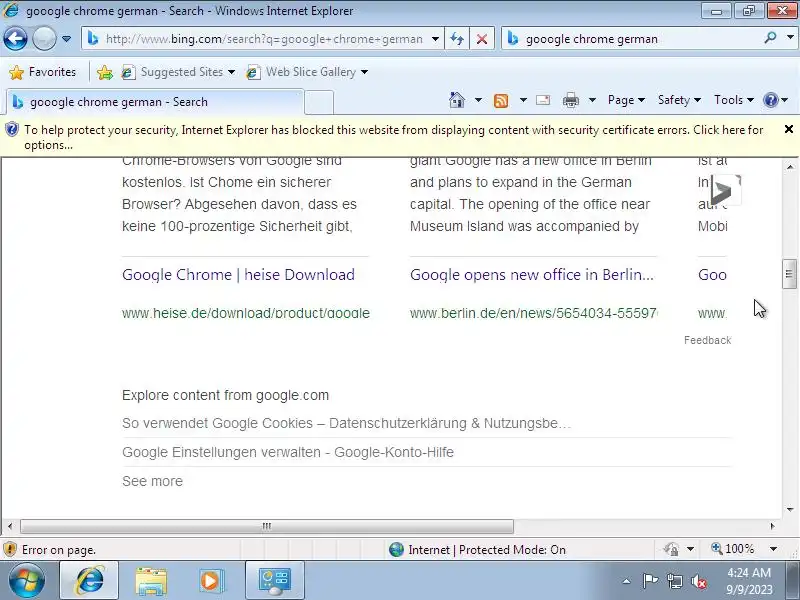This screenshot has width=800, height=600.
Task: Click the taskbar clock 4:24 AM
Action: tap(749, 581)
